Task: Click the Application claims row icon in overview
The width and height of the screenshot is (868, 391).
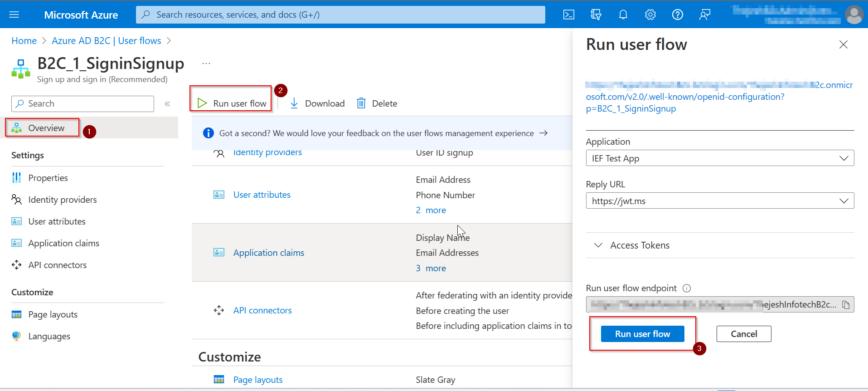Action: [x=219, y=252]
